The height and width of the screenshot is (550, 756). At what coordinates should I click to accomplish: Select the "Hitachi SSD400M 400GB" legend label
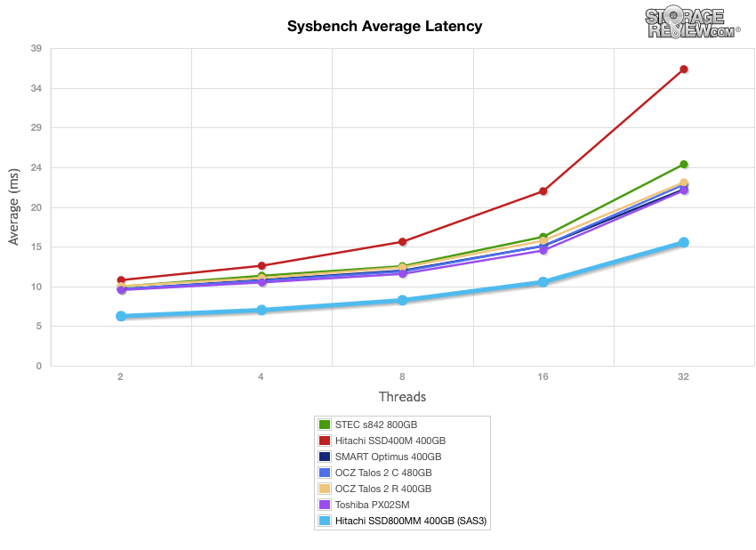(390, 441)
